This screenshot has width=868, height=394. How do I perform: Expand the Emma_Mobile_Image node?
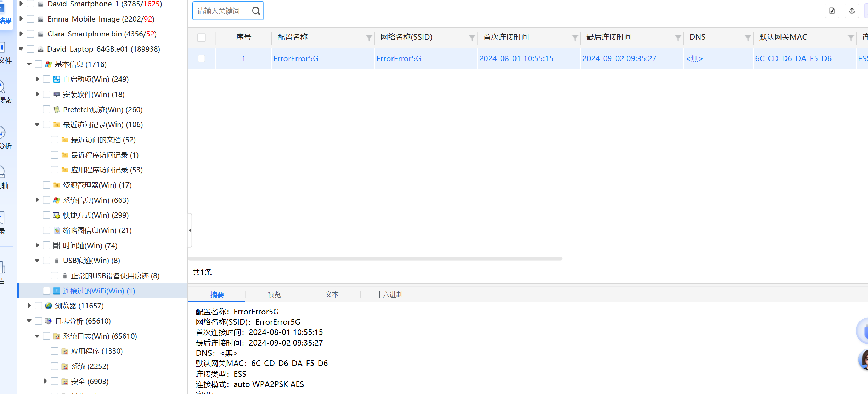[x=21, y=19]
